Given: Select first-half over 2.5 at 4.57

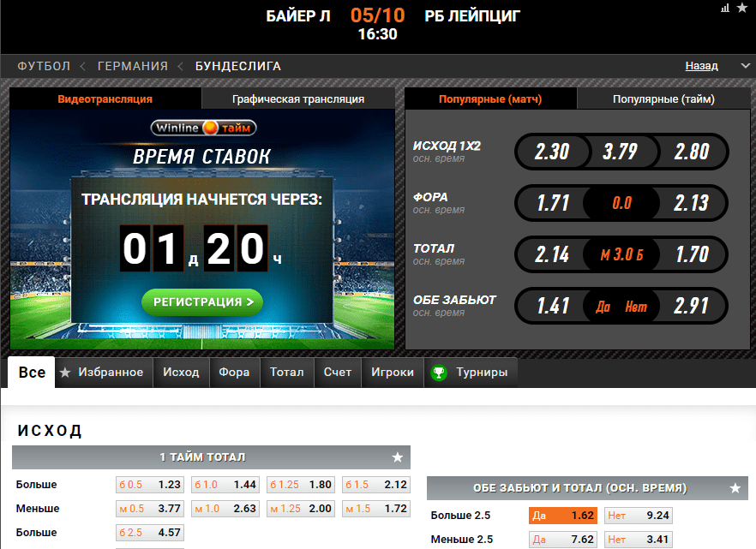Looking at the screenshot, I should 150,533.
